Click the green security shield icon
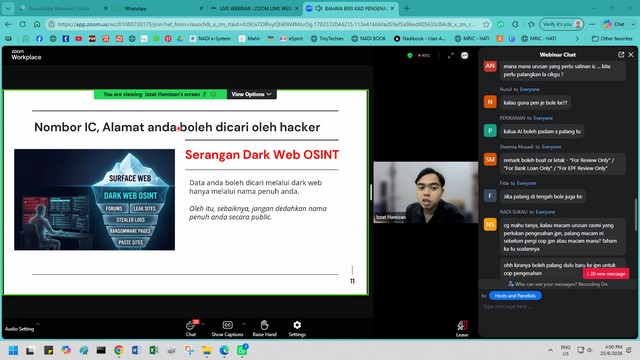Image resolution: width=640 pixels, height=360 pixels. [410, 56]
